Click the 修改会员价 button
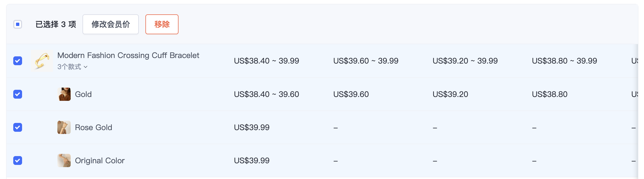Image resolution: width=644 pixels, height=179 pixels. point(111,24)
